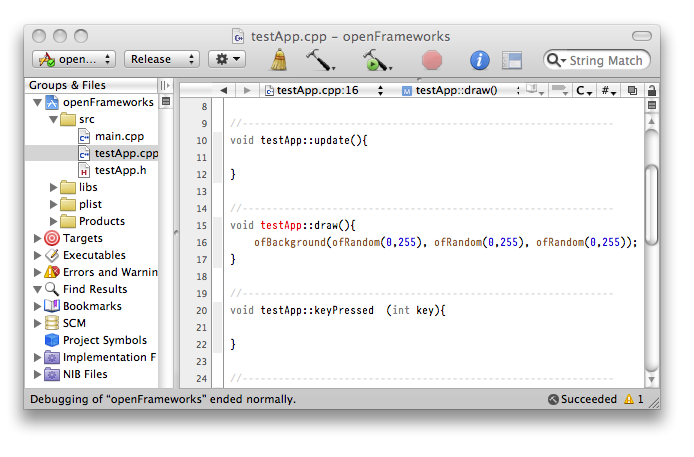Viewport: 694px width, 457px height.
Task: Click the Targets bullseye icon
Action: tap(52, 238)
